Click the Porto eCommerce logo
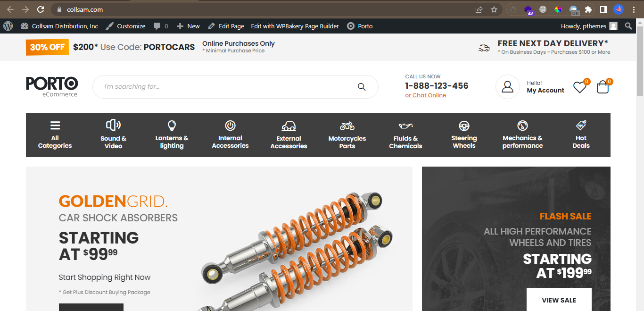 pos(52,87)
